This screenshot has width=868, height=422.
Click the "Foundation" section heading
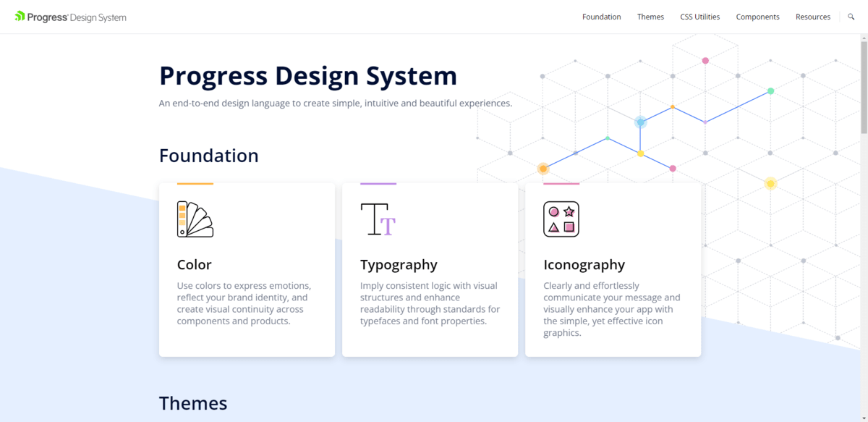click(x=209, y=156)
